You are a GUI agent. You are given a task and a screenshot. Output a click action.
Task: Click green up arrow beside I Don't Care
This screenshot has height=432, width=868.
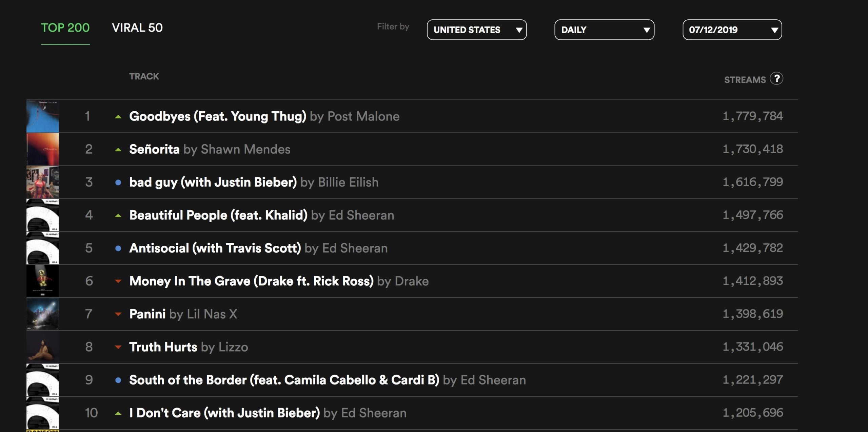tap(118, 413)
